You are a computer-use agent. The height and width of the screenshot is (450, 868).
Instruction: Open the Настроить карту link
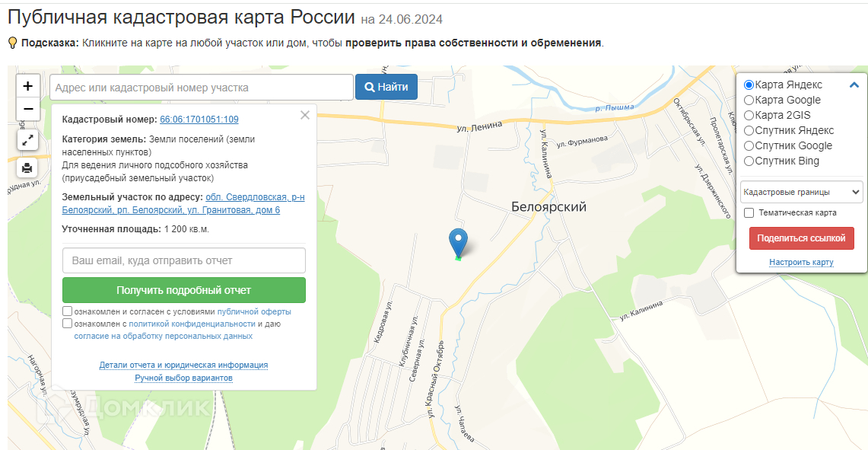pos(801,262)
